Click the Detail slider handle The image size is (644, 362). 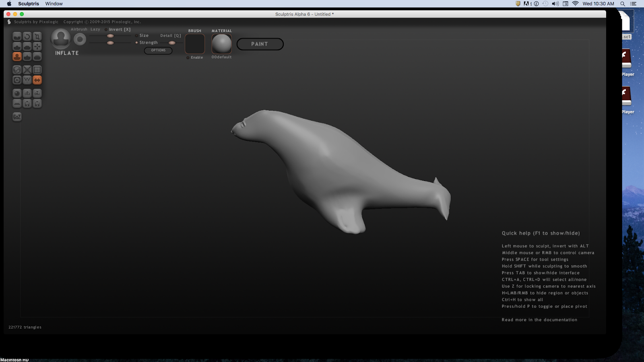(x=172, y=43)
